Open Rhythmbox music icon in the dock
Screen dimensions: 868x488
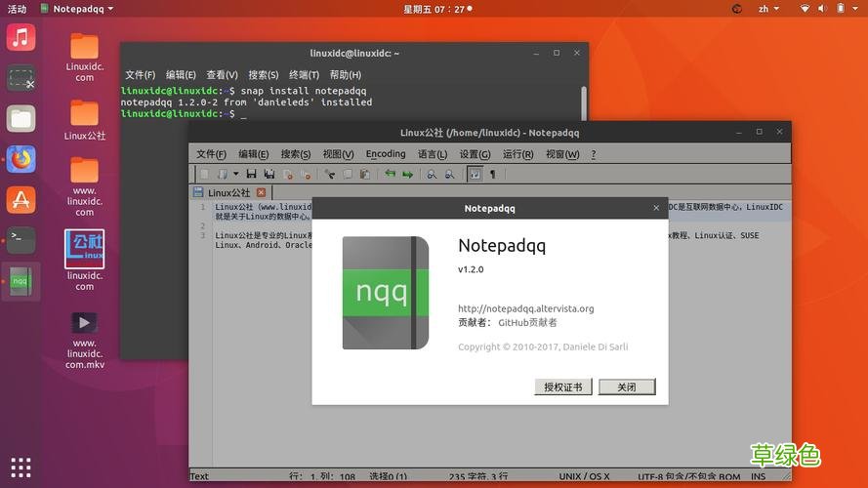pyautogui.click(x=21, y=38)
